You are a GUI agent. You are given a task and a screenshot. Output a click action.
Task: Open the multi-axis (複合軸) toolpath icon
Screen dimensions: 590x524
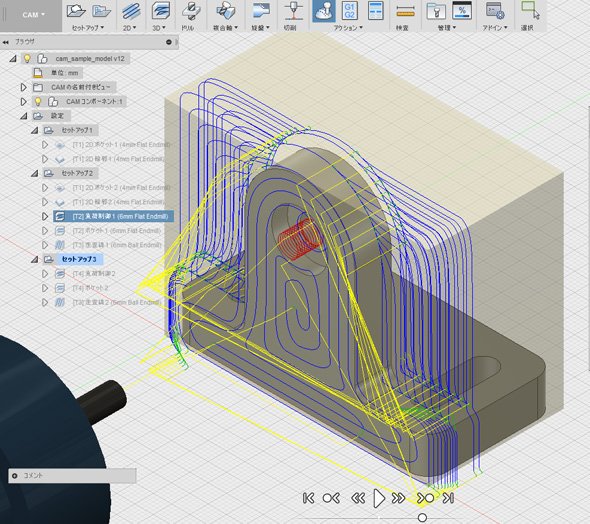pos(226,11)
